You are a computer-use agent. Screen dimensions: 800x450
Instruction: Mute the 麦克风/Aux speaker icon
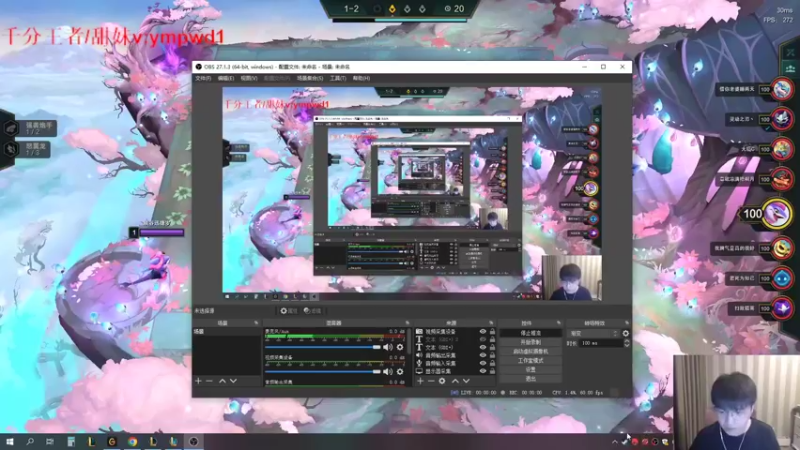point(388,347)
